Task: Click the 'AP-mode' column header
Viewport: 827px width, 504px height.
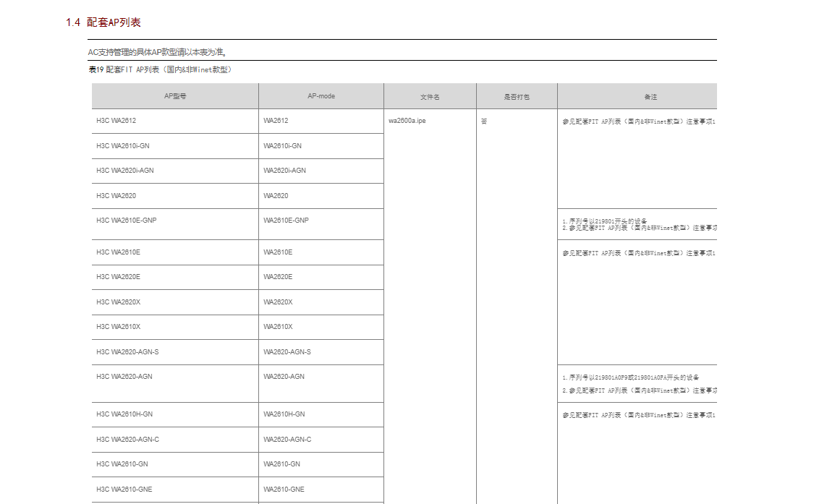Action: [x=321, y=96]
